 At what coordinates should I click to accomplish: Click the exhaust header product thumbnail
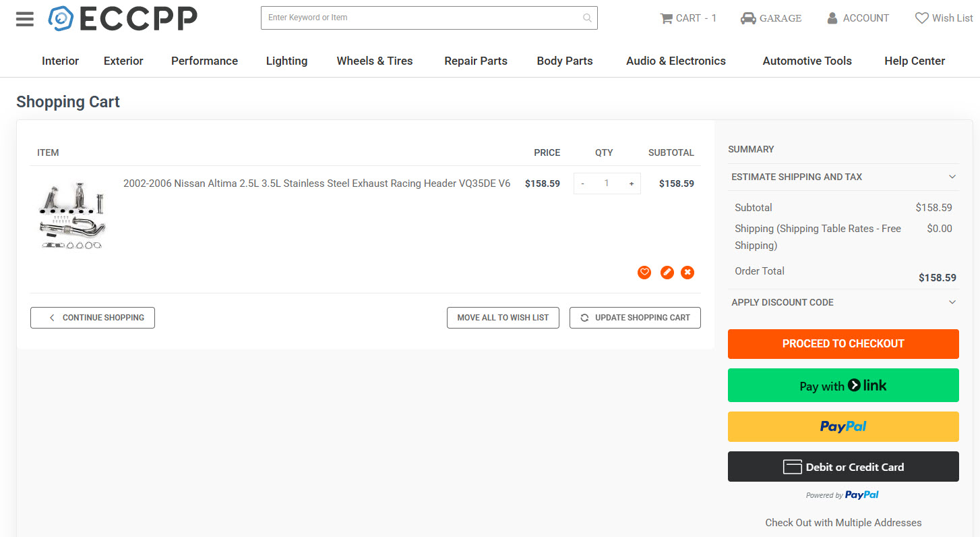pyautogui.click(x=72, y=215)
